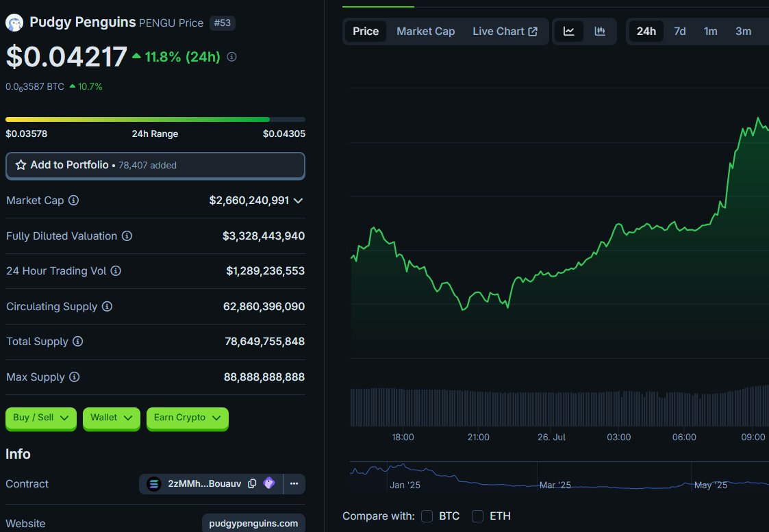Select the 3m time range

743,31
